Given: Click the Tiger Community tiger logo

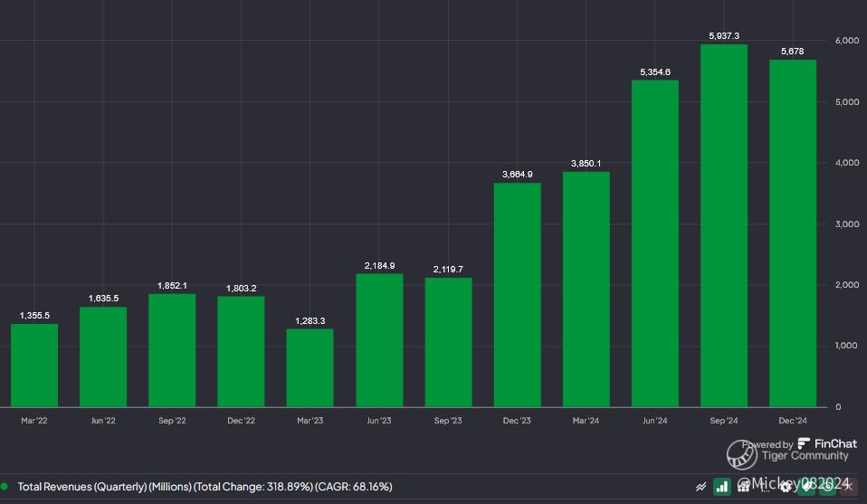Looking at the screenshot, I should [x=740, y=455].
